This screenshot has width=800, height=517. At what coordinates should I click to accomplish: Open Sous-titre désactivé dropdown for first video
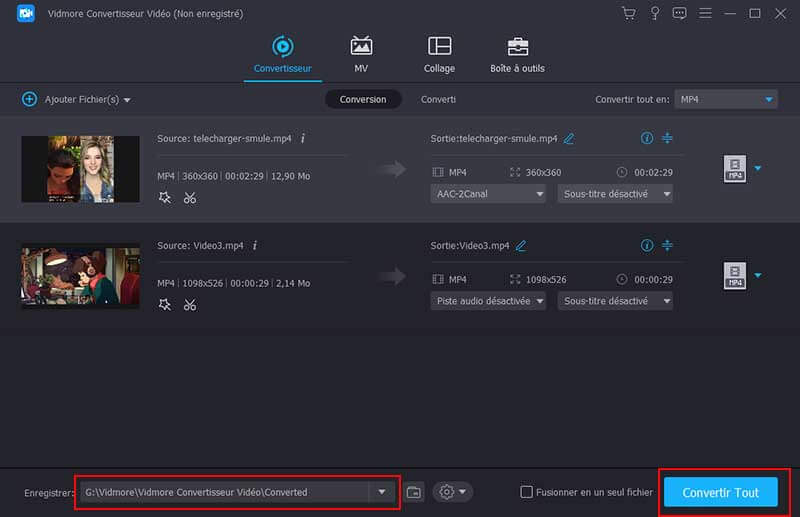(614, 194)
